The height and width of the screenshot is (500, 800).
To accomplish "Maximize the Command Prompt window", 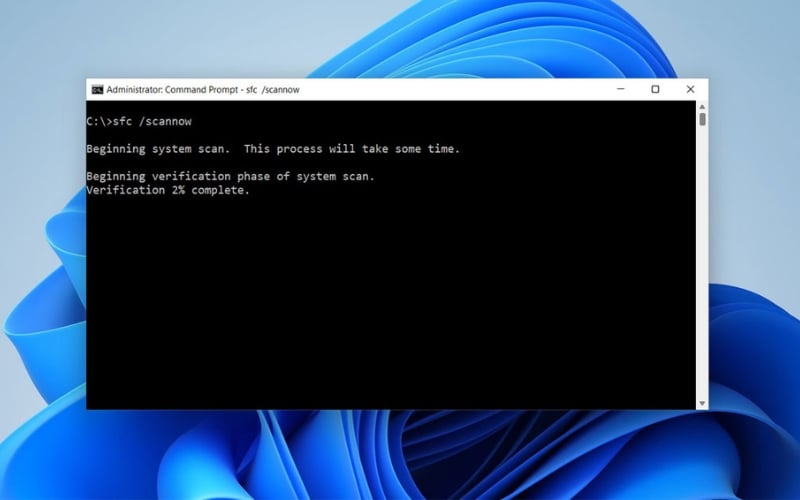I will pos(655,89).
